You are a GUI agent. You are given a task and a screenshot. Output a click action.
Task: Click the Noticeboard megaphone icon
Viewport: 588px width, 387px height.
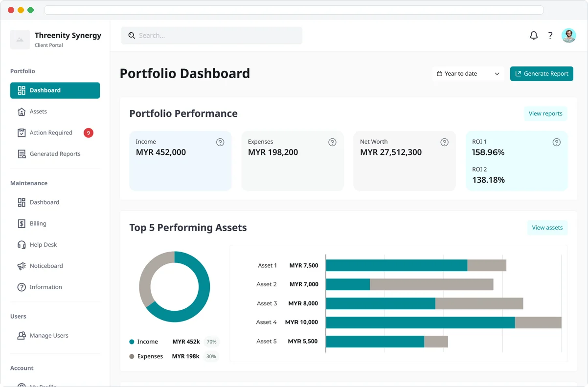point(22,266)
